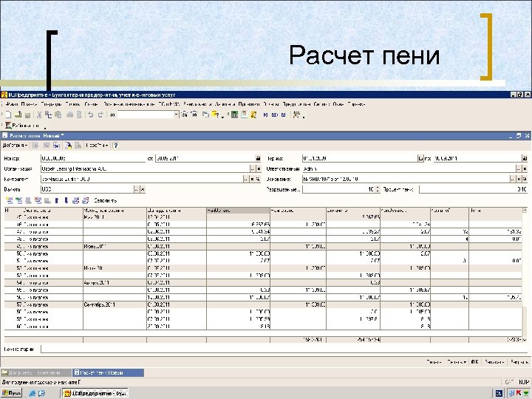
Task: Click the New document toolbar icon
Action: pyautogui.click(x=8, y=115)
